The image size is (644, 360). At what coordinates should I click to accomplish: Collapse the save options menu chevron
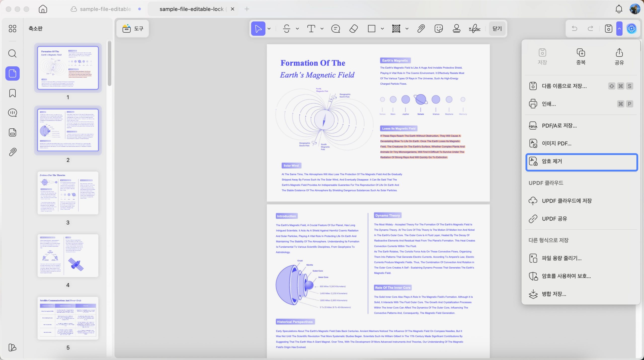619,28
